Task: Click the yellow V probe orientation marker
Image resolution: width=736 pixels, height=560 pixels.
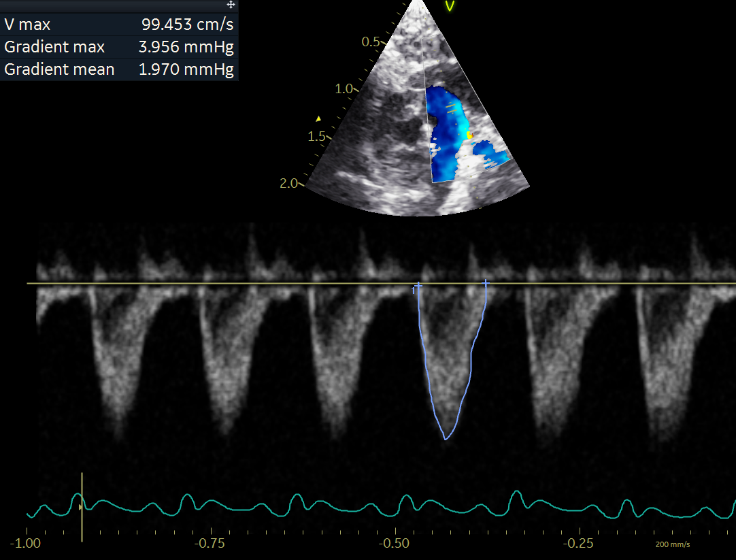Action: click(450, 6)
